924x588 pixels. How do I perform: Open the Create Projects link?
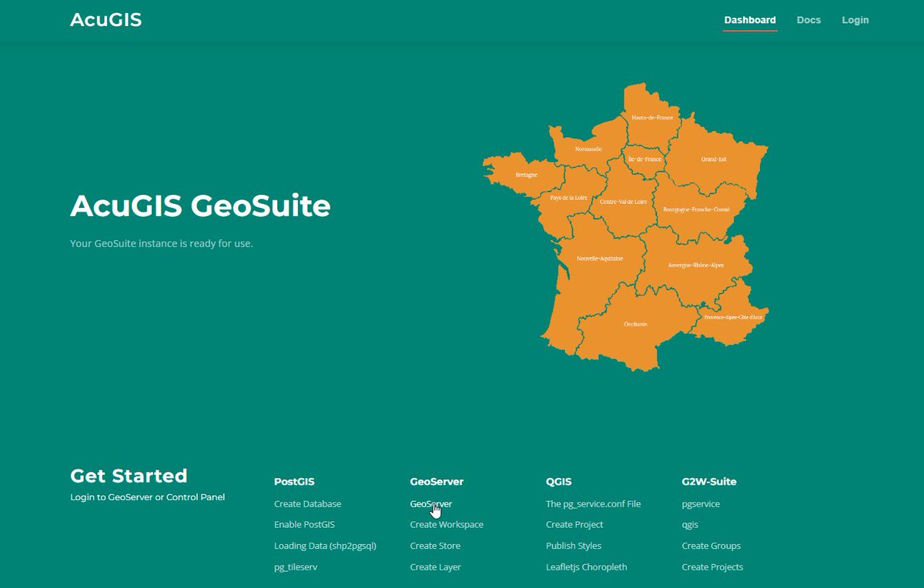point(713,567)
